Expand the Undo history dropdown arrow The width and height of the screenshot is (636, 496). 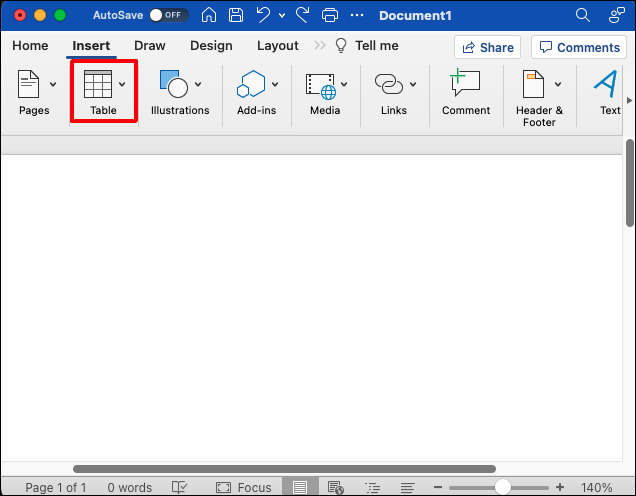282,15
